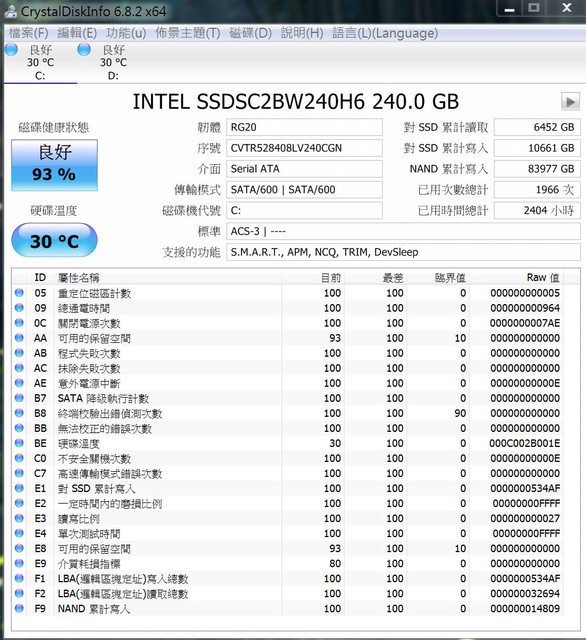Click the status icon of row BB
Screen dimensions: 586x640
click(19, 428)
